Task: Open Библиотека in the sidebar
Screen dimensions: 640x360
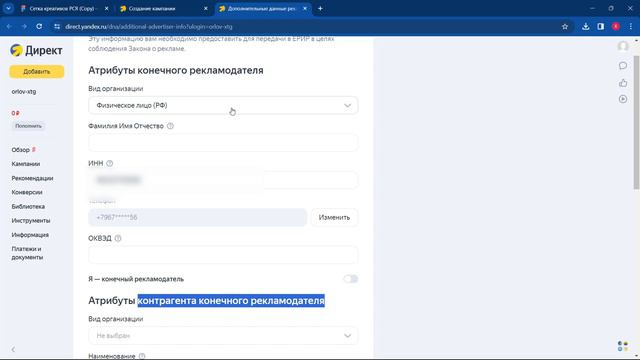Action: point(28,206)
